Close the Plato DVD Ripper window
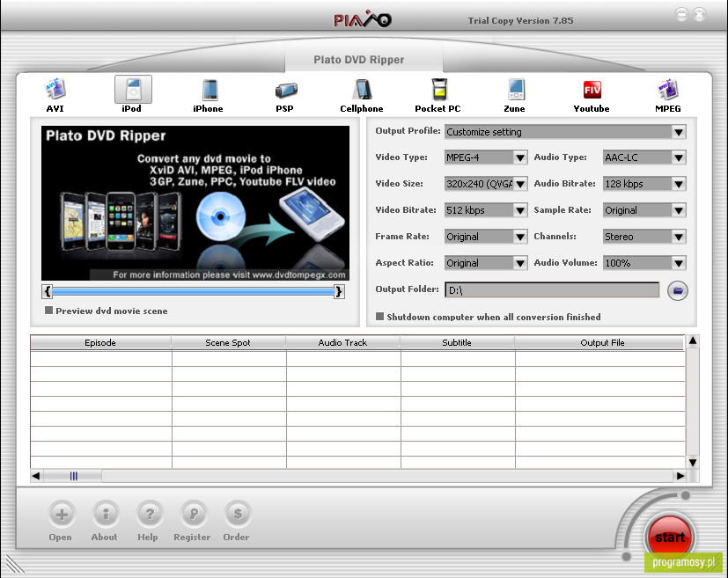Image resolution: width=728 pixels, height=578 pixels. click(x=699, y=15)
